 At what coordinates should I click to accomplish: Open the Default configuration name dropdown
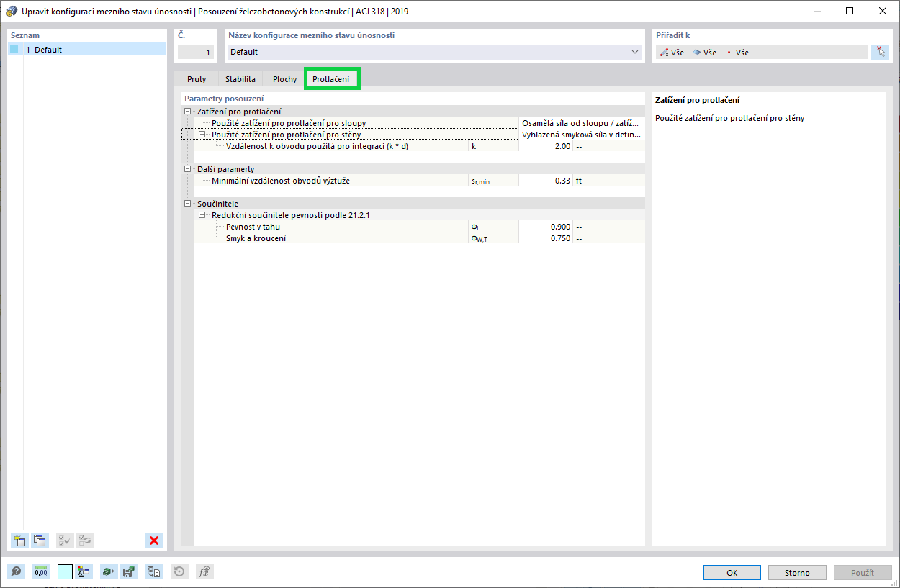(x=634, y=52)
